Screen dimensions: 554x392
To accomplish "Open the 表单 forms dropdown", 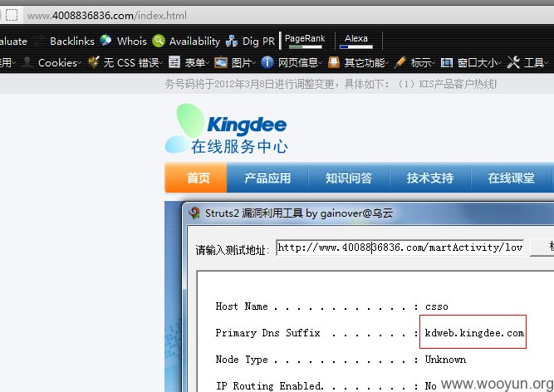I will pyautogui.click(x=197, y=63).
